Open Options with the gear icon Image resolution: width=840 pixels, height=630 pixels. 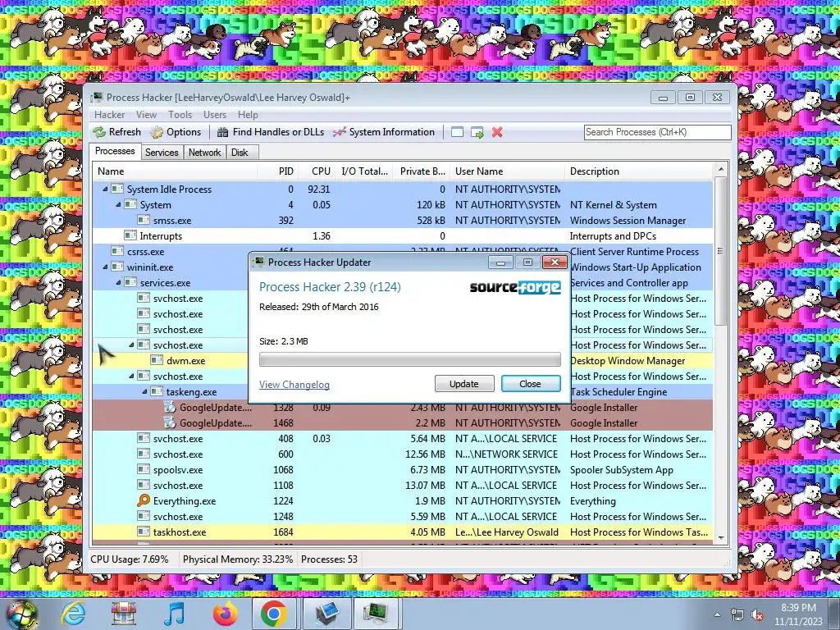click(x=157, y=132)
